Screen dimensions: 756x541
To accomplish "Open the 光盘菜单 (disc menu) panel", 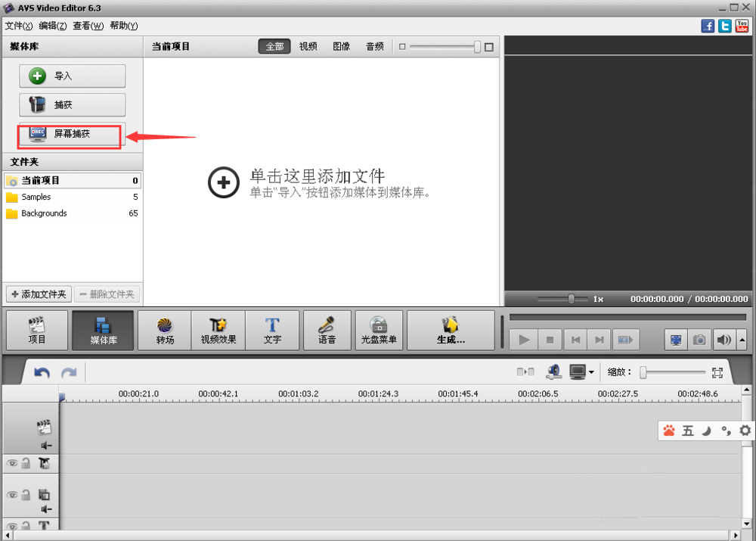I will [379, 330].
